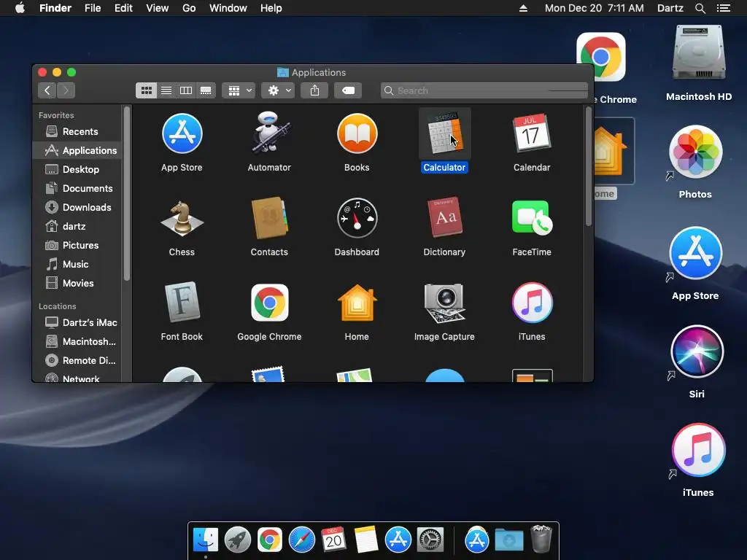Select the iTunes desktop shortcut

(698, 450)
